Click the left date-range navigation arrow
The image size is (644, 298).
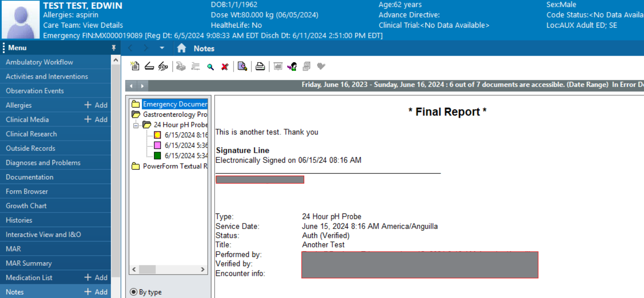(x=131, y=85)
